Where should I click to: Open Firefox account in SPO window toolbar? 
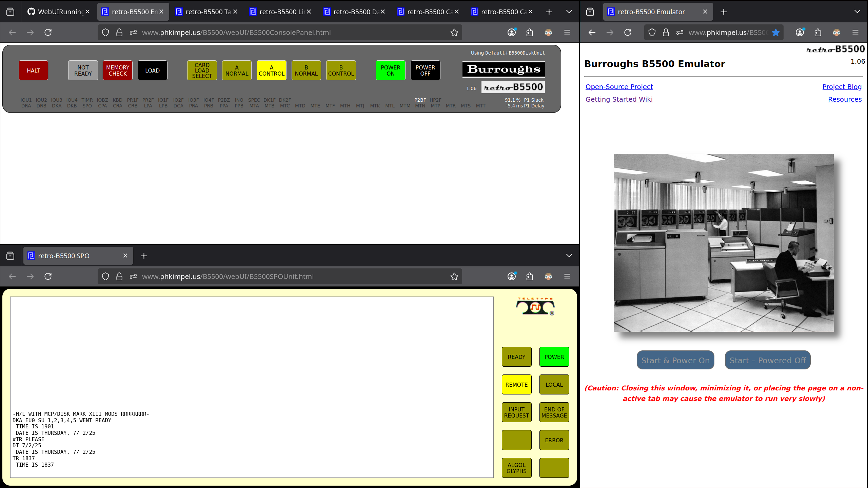click(512, 277)
